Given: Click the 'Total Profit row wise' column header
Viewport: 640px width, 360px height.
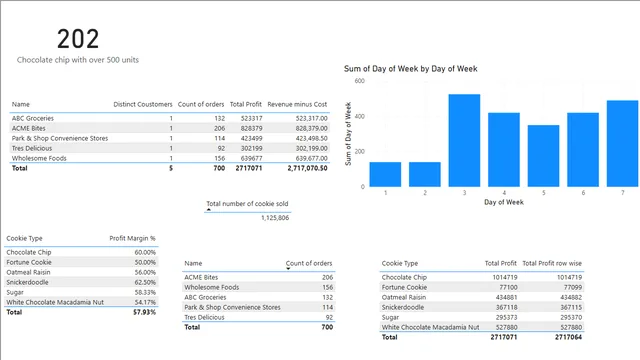Looking at the screenshot, I should 552,263.
